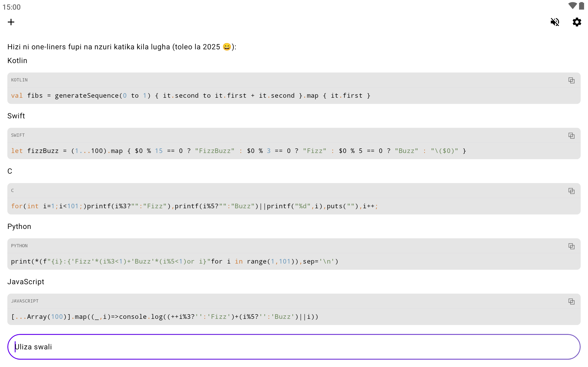Click the KOTLIN language label
Screen dimensions: 588x367
point(19,80)
